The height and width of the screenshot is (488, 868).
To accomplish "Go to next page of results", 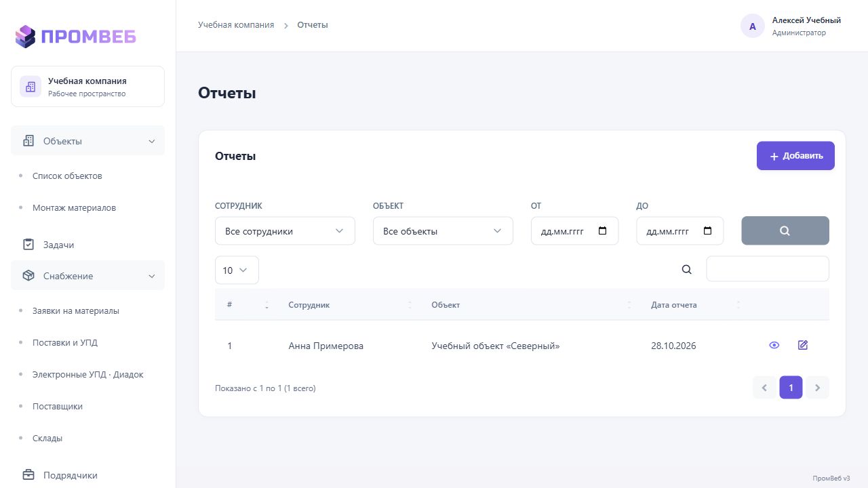I will pos(817,388).
